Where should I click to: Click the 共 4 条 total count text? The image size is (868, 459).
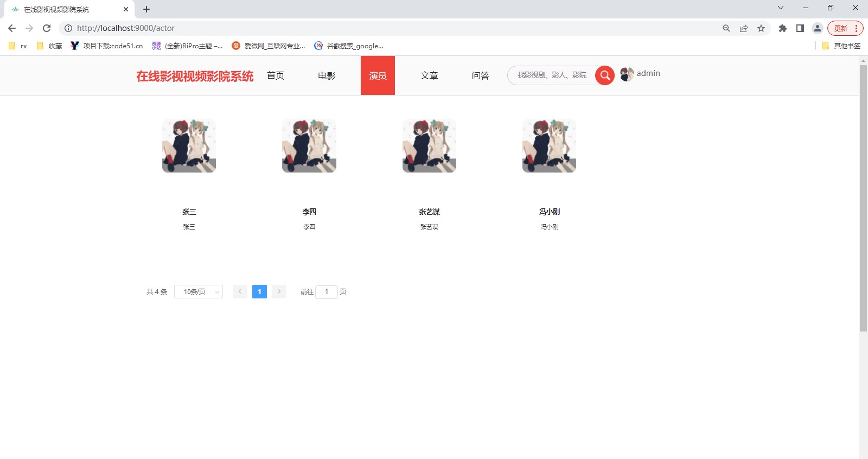point(157,292)
